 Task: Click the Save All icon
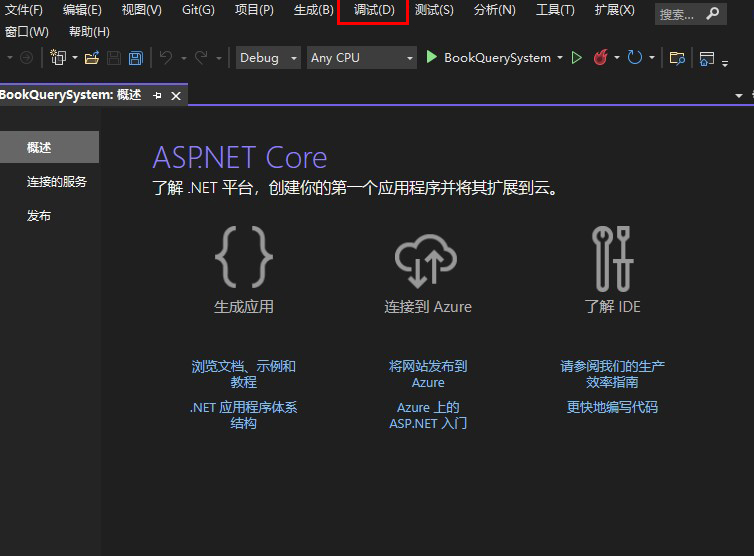tap(136, 58)
